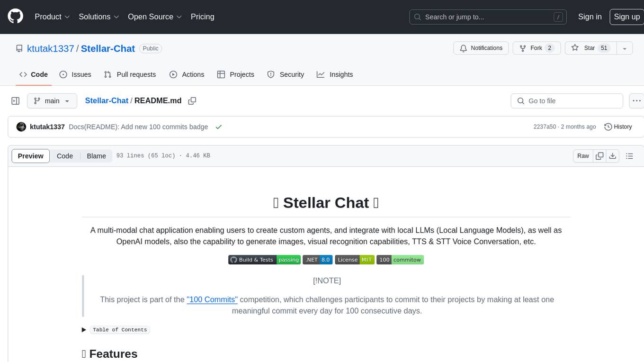
Task: Open the Projects tab
Action: coord(236,74)
